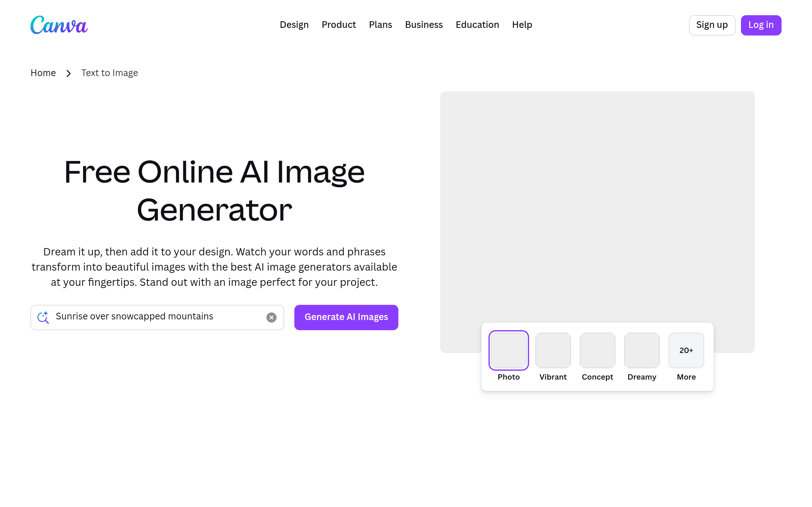The width and height of the screenshot is (812, 507).
Task: Select the Concept style option
Action: coord(597,350)
